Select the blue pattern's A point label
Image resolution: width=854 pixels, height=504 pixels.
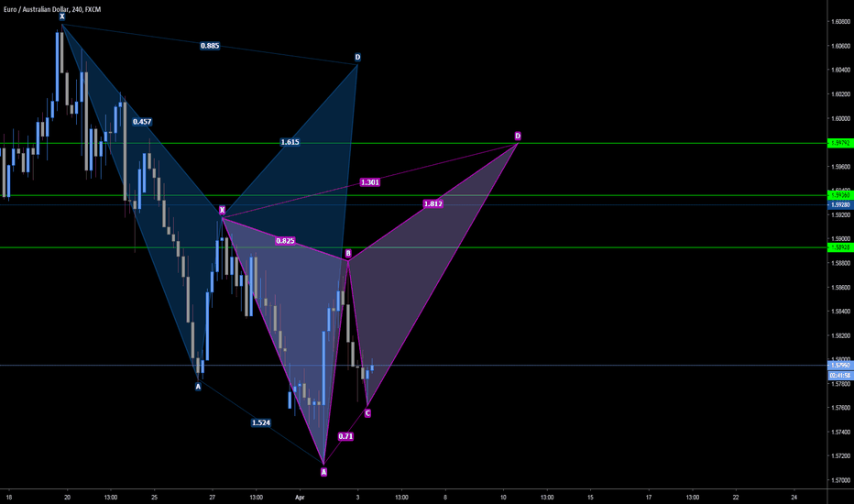(x=198, y=387)
